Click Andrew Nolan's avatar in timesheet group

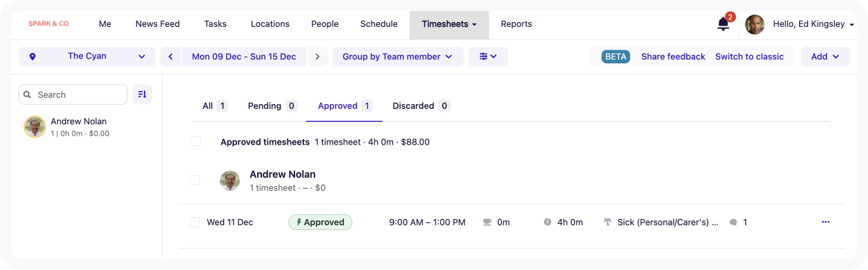click(230, 180)
